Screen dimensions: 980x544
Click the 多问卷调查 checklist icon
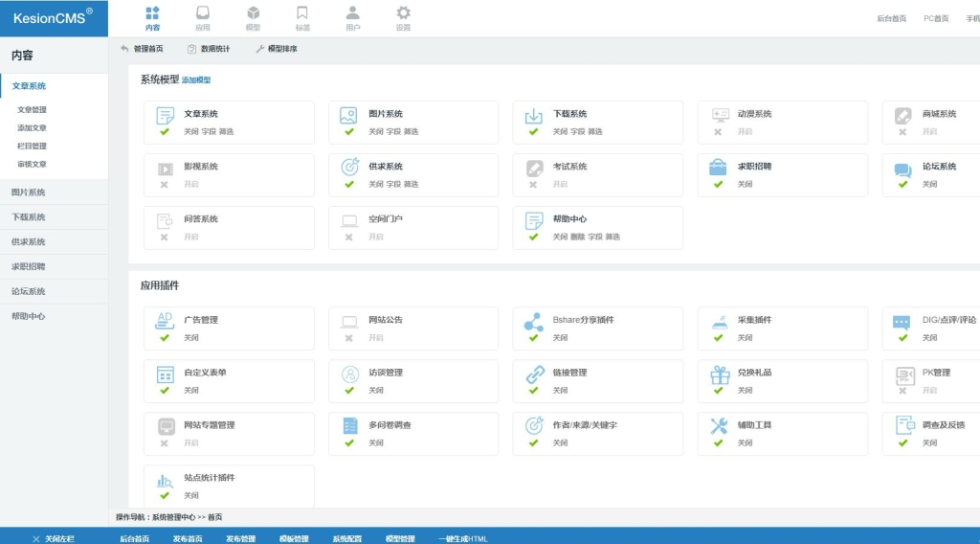[350, 426]
